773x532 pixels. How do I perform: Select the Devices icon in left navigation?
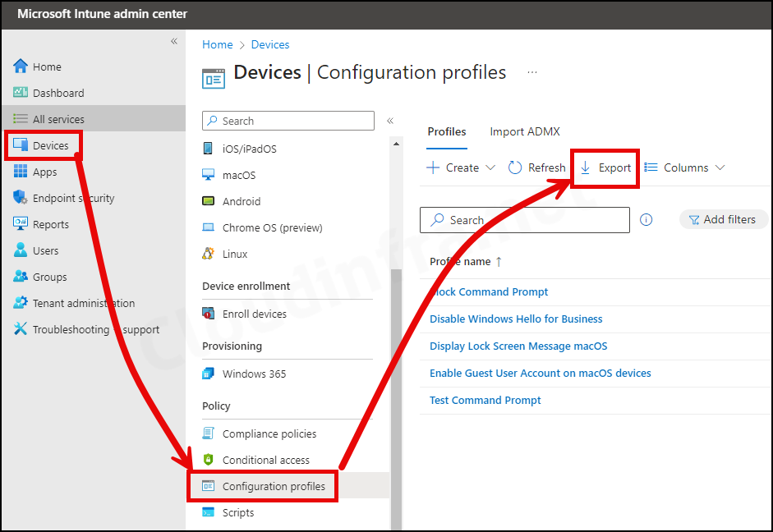[x=21, y=144]
